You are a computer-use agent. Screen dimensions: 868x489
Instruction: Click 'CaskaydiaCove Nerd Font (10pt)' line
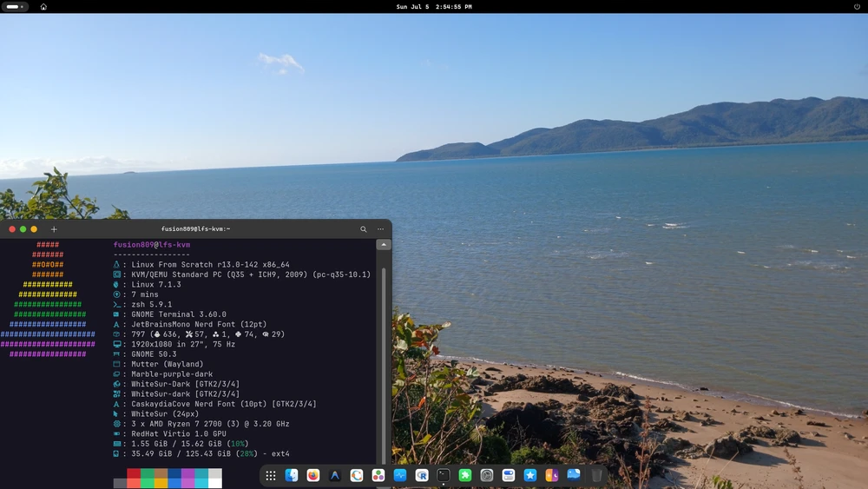pos(224,404)
